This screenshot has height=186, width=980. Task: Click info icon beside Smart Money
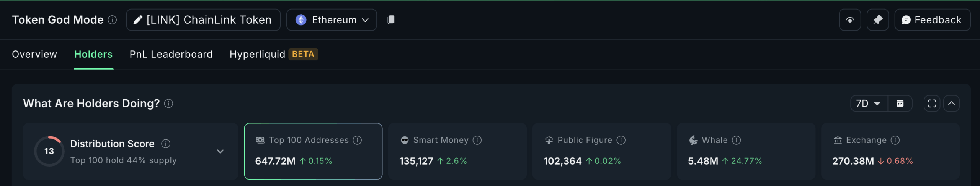[477, 140]
